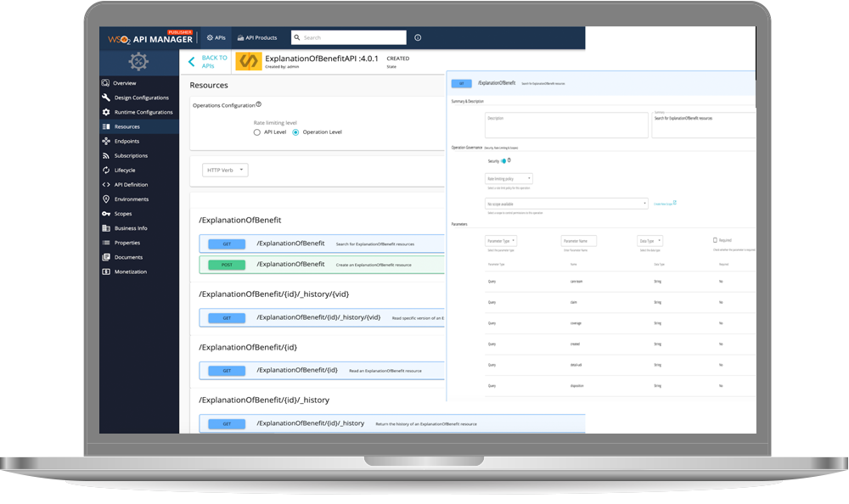
Task: Click the info icon next to the search bar
Action: [418, 37]
